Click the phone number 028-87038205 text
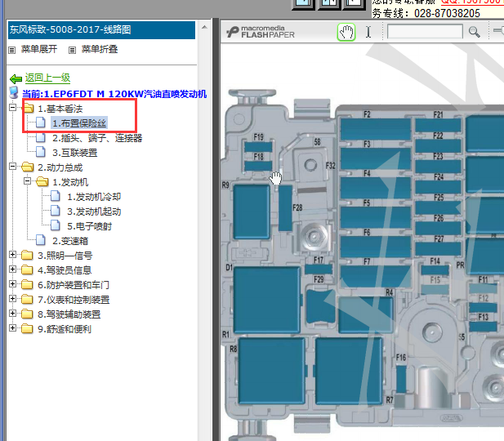 click(447, 14)
